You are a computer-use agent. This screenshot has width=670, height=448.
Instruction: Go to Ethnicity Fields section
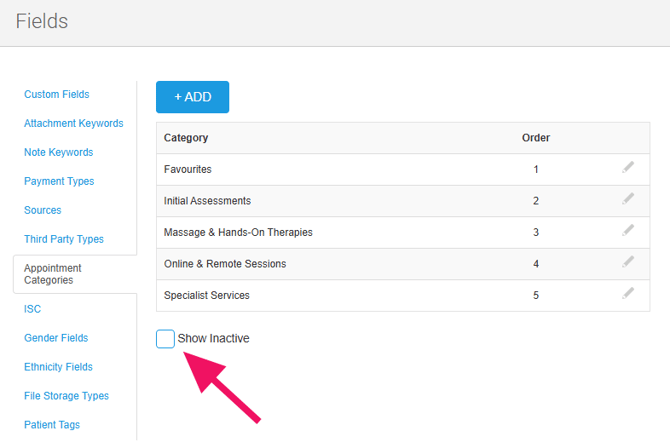[x=60, y=367]
